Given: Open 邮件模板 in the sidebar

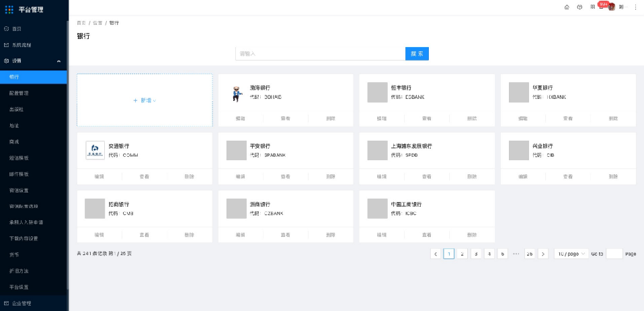Looking at the screenshot, I should [33, 174].
